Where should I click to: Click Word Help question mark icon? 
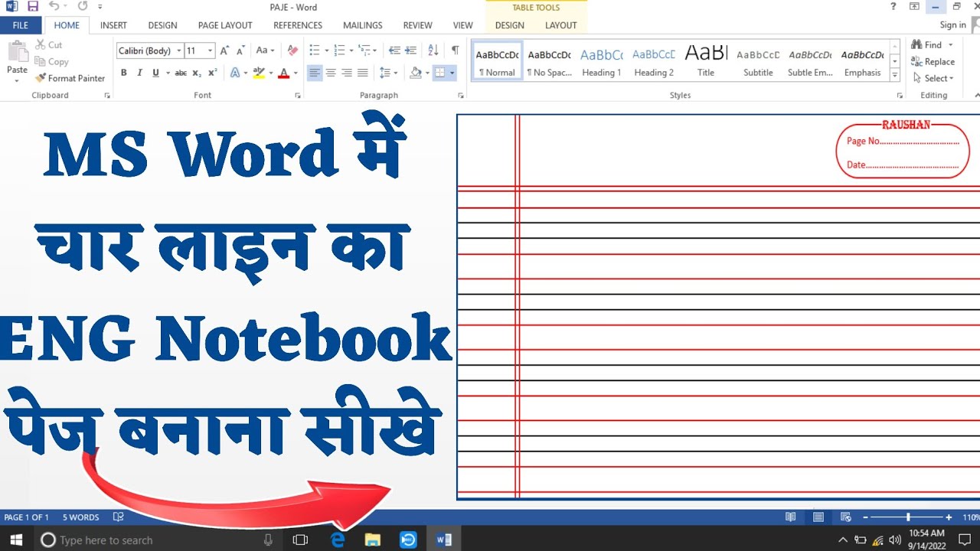pyautogui.click(x=893, y=7)
